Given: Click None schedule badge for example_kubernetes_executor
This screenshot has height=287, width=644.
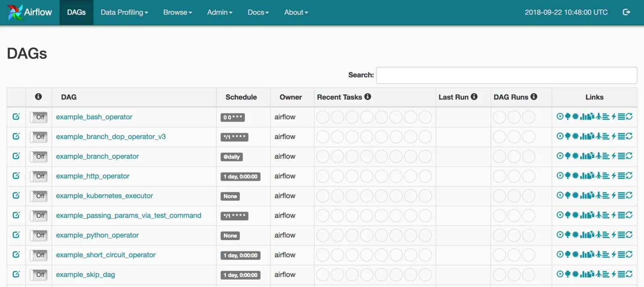Looking at the screenshot, I should tap(230, 196).
